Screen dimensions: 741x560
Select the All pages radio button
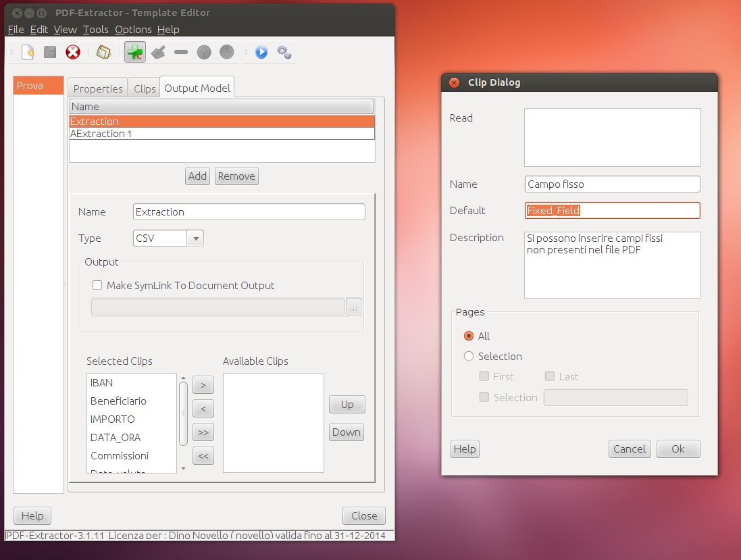469,336
